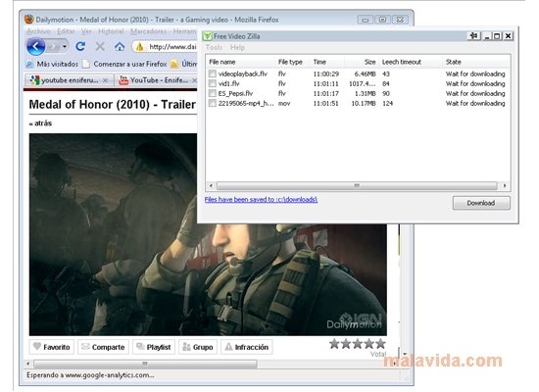
Task: Click the file list scrollbar left arrow
Action: tap(211, 185)
